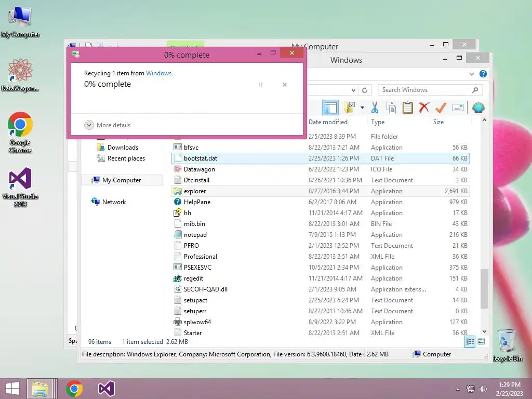This screenshot has height=399, width=532.
Task: Sort by Type column header
Action: 398,122
